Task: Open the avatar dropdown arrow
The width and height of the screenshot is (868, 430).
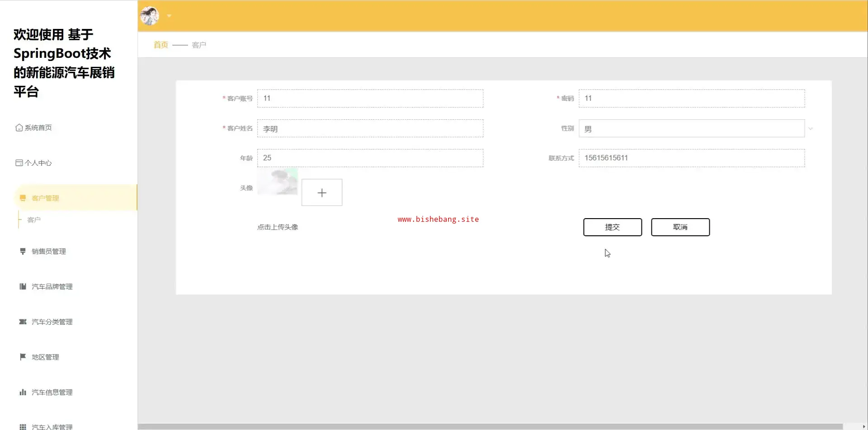Action: [169, 16]
